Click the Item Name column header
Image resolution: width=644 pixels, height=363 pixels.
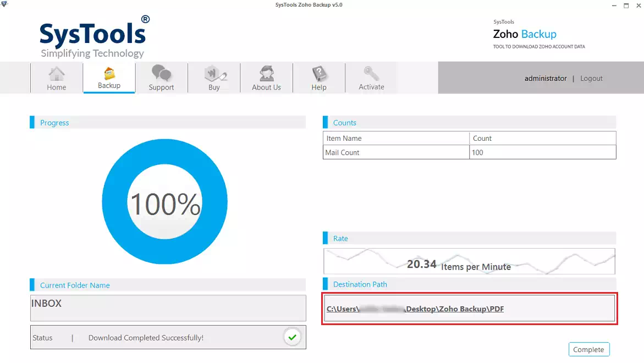396,139
